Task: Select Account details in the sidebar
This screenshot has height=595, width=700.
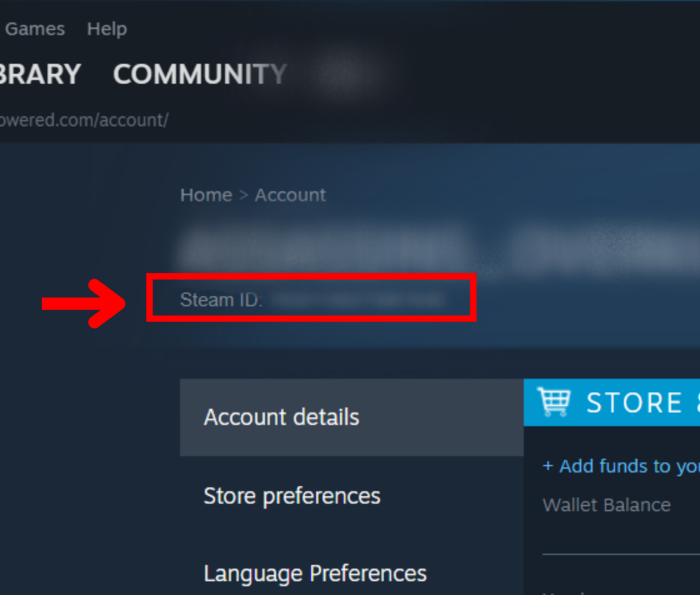Action: pyautogui.click(x=351, y=417)
